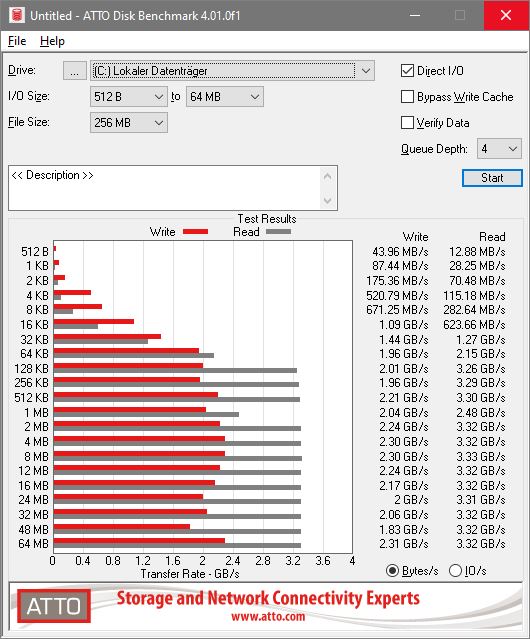Screen dimensions: 530x639
Task: Click the 48 MB row label in chart
Action: tap(33, 530)
